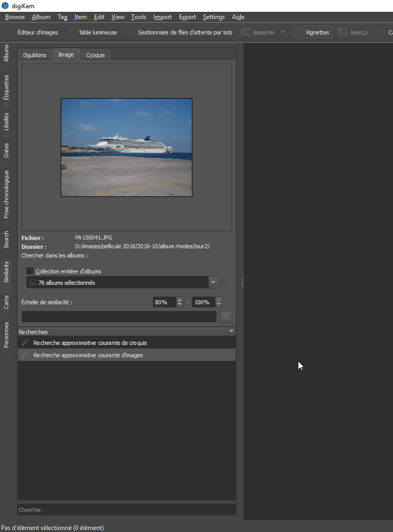
Task: Open the Personnes sidebar panel
Action: tap(6, 335)
